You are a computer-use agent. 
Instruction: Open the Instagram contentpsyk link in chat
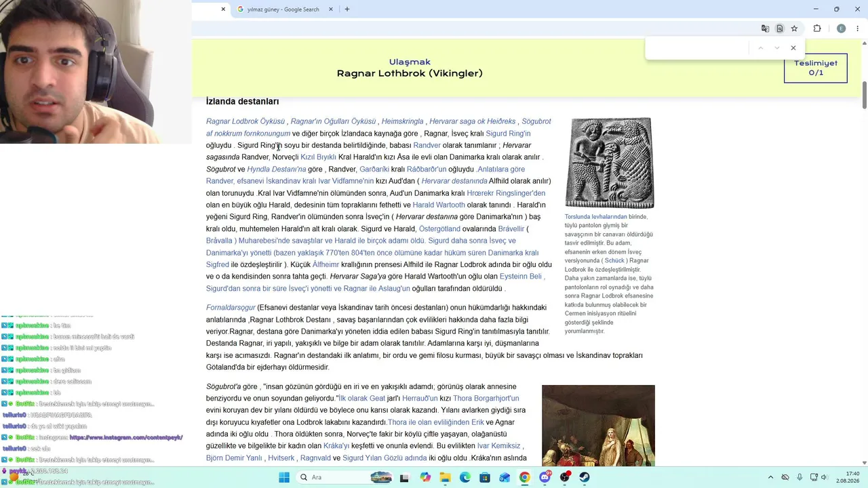(x=126, y=438)
